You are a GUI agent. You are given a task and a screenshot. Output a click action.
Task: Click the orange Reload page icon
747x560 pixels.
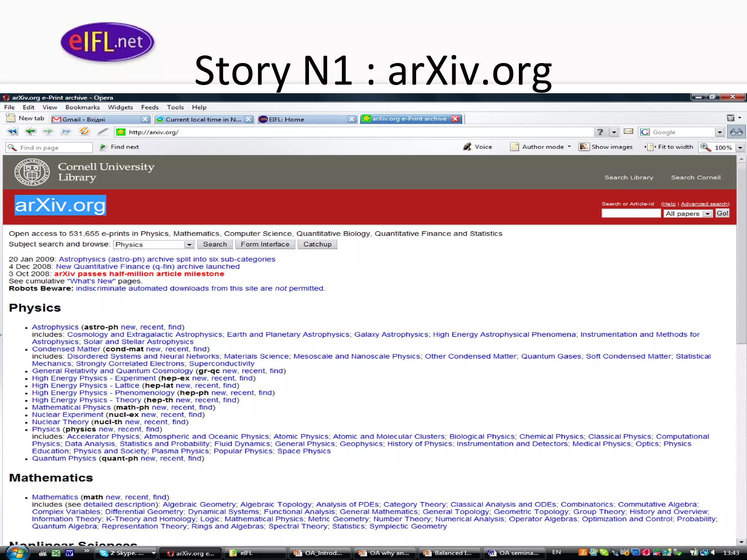[84, 131]
